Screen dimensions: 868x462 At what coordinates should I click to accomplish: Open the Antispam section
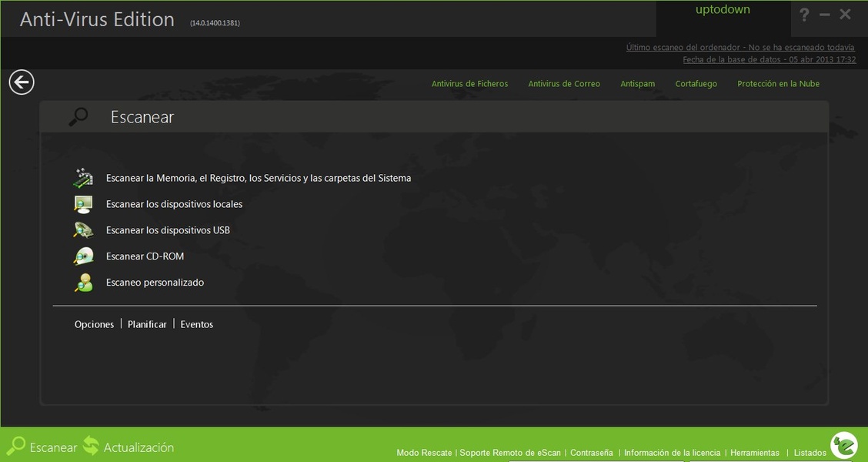637,84
